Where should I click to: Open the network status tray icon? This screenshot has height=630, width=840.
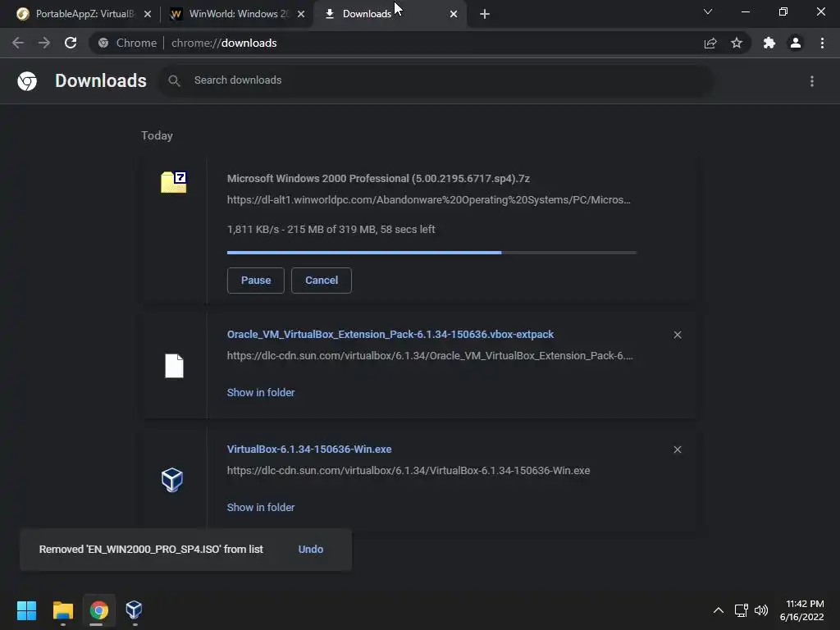[x=742, y=610]
